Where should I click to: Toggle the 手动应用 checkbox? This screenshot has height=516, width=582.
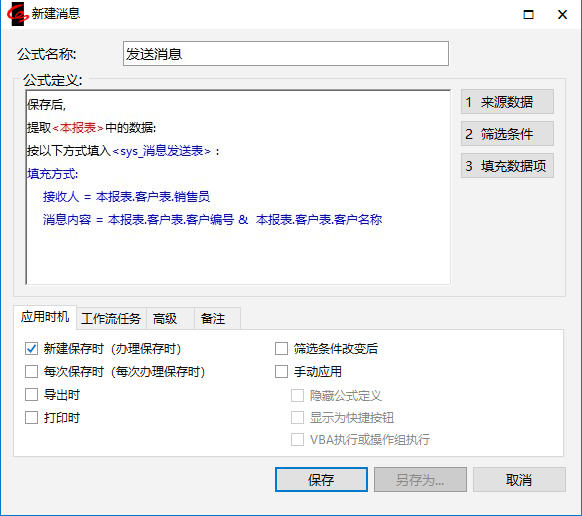coord(281,372)
